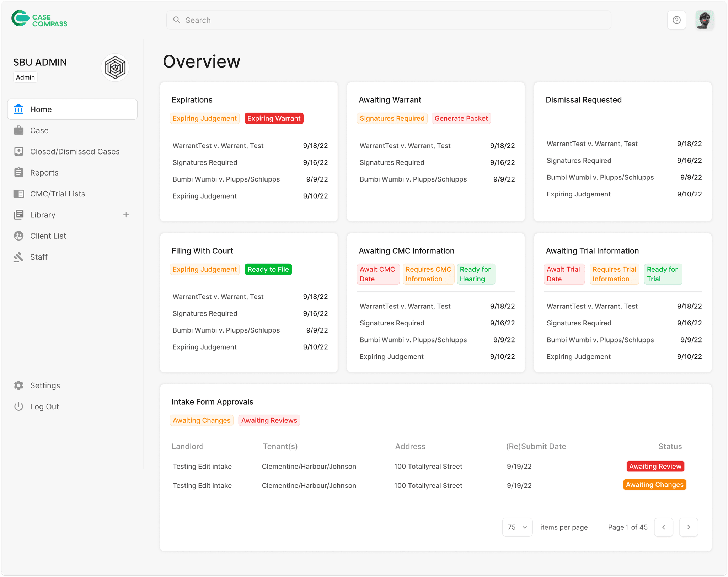Image resolution: width=728 pixels, height=577 pixels.
Task: Click the Case Compass logo
Action: (39, 19)
